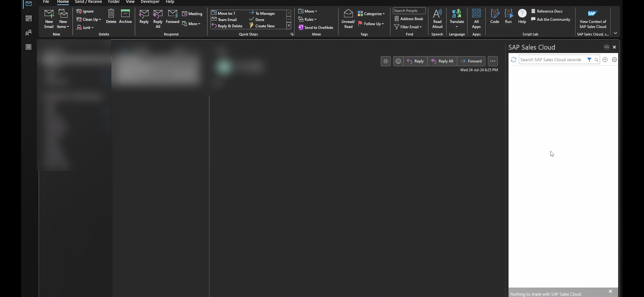Viewport: 644px width, 297px height.
Task: Mark message Unread/Read
Action: pyautogui.click(x=348, y=19)
